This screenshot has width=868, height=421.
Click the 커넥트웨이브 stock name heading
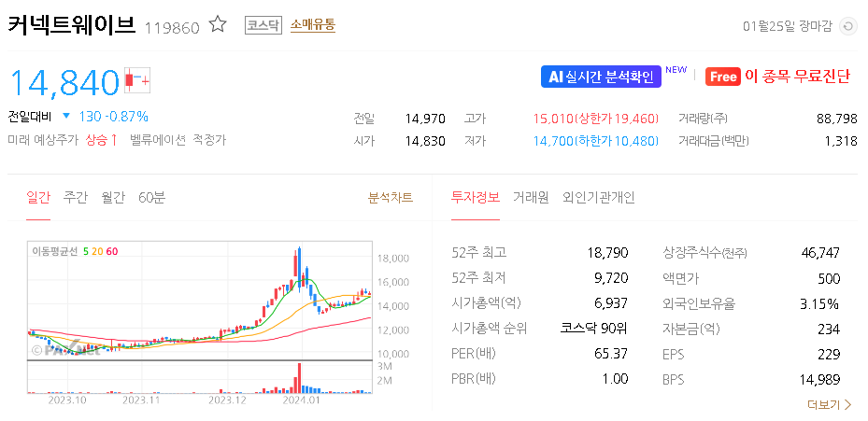tap(71, 25)
